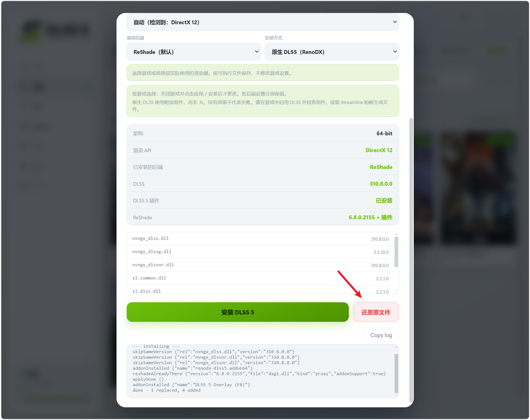Image resolution: width=530 pixels, height=420 pixels.
Task: Click inside the installation log text area
Action: click(x=261, y=371)
